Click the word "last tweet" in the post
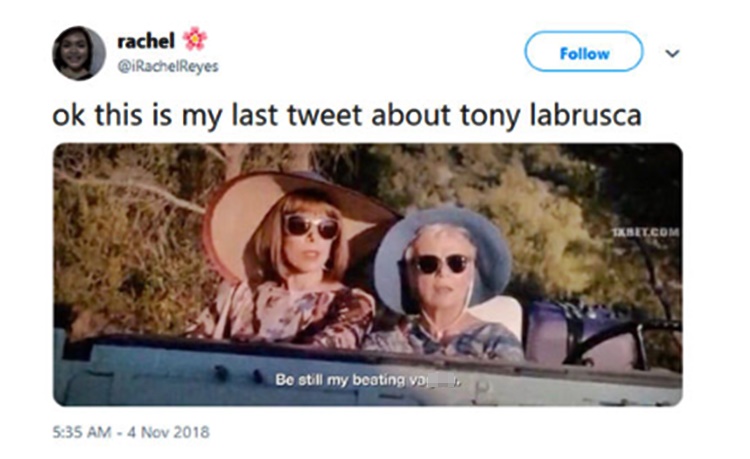 point(297,115)
